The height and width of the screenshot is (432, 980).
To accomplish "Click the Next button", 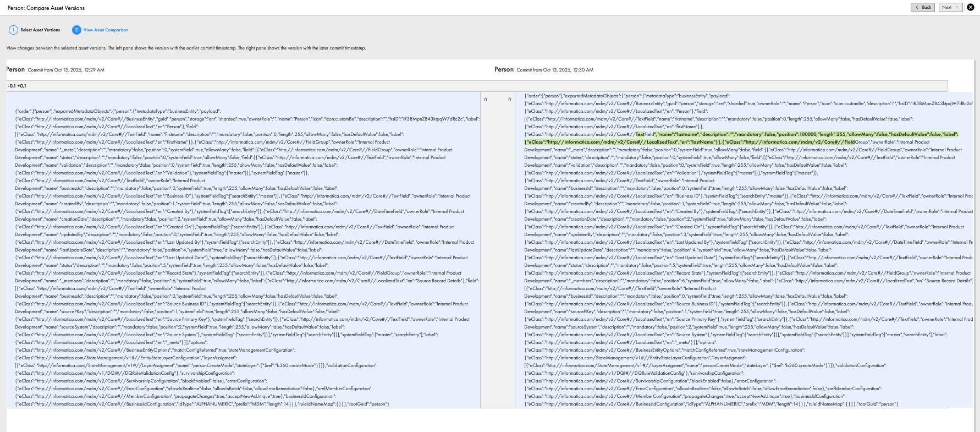I will pos(951,7).
